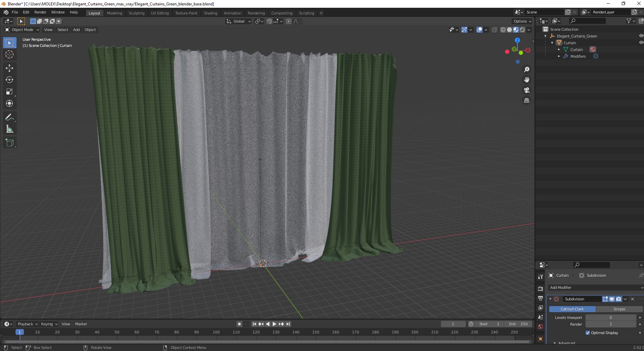Image resolution: width=644 pixels, height=351 pixels.
Task: Switch to UV Editing workspace tab
Action: click(160, 13)
